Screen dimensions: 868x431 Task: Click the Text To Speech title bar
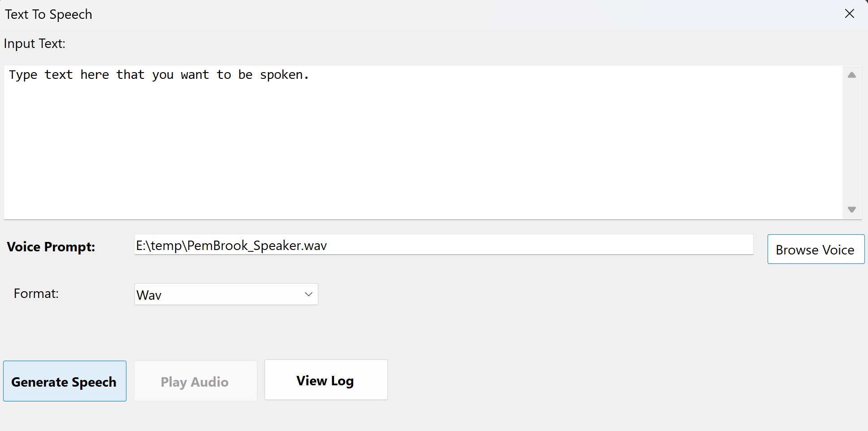[48, 14]
